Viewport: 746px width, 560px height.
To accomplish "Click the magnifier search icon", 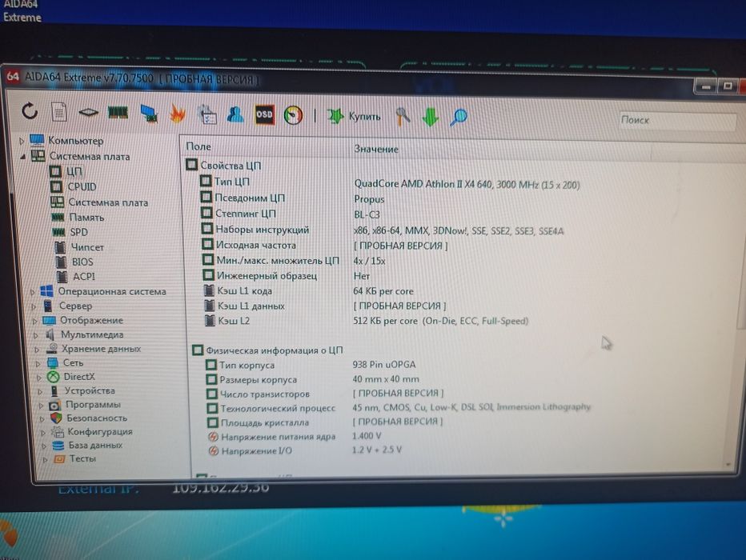I will point(459,117).
